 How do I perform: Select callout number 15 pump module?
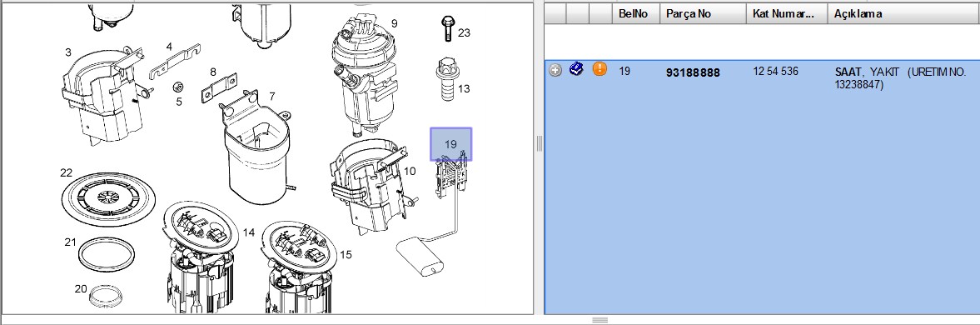(346, 254)
